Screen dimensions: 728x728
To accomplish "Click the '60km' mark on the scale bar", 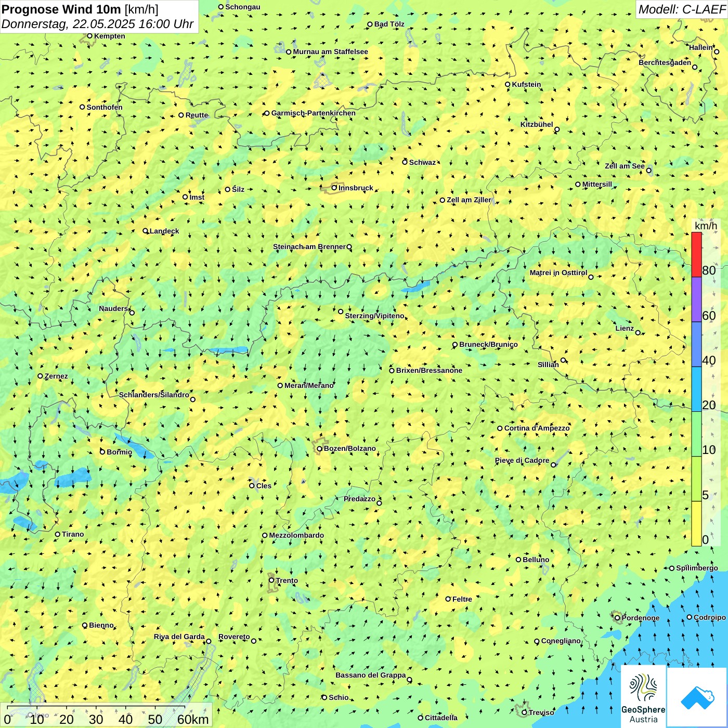I will point(193,719).
